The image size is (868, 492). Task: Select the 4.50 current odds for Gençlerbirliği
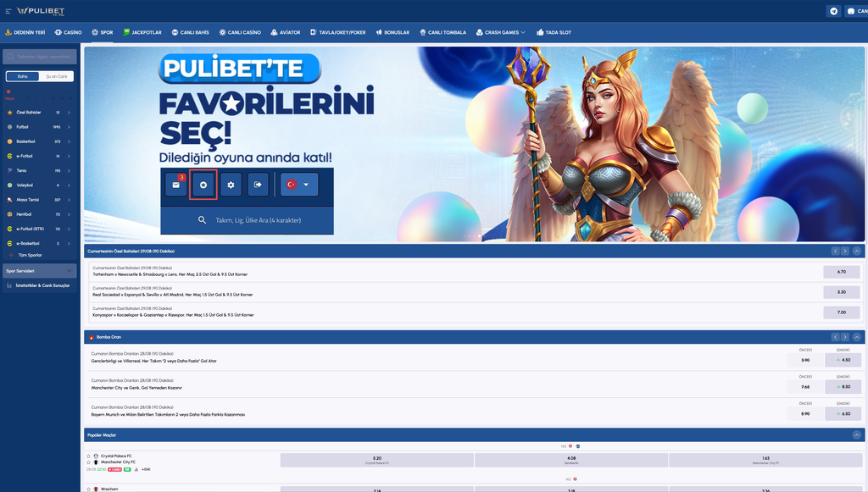[x=843, y=360]
